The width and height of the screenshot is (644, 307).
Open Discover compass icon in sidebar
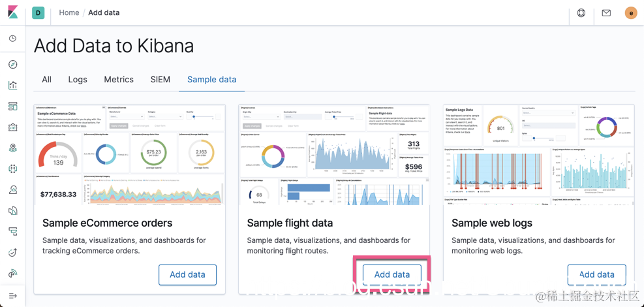coord(13,65)
